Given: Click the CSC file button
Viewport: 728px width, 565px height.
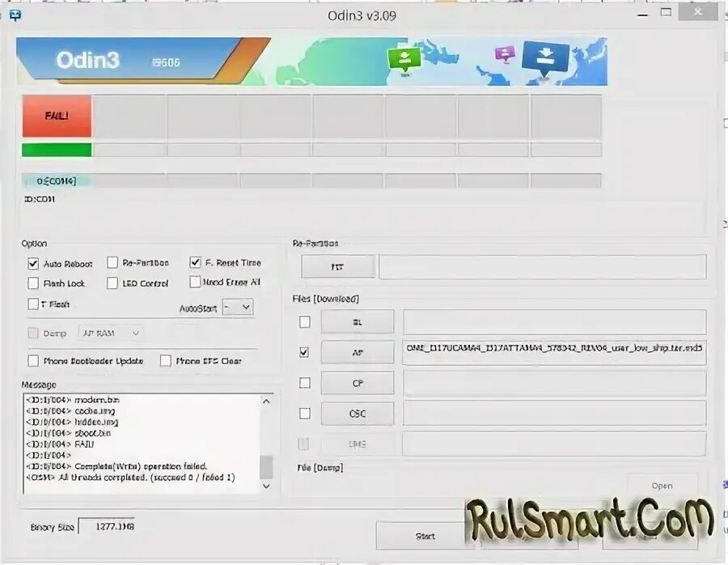Looking at the screenshot, I should [358, 414].
